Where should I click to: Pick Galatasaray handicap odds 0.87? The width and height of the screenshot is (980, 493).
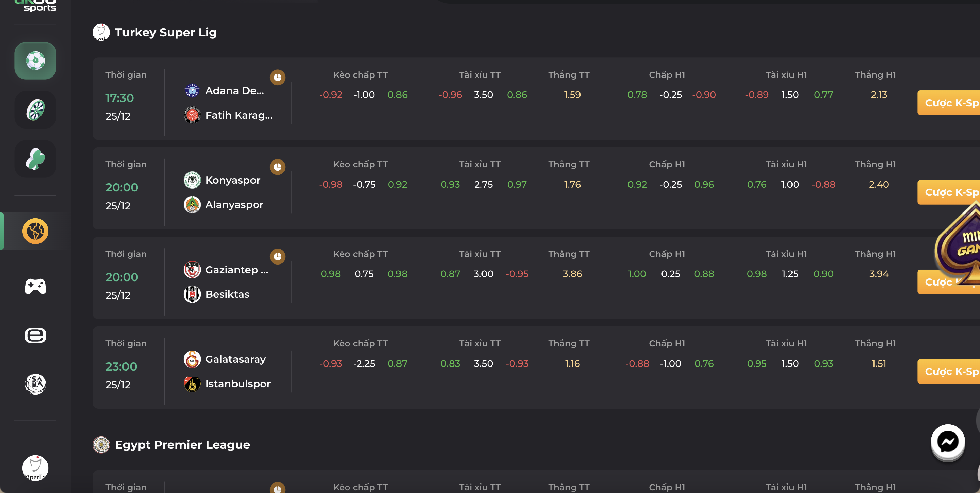pos(397,363)
